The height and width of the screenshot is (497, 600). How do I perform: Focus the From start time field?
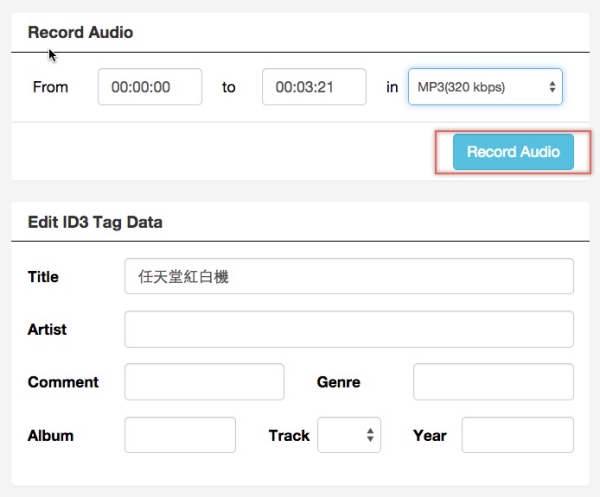tap(150, 87)
